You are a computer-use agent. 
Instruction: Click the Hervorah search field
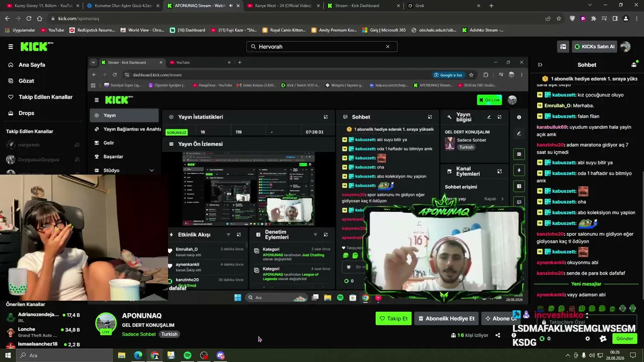[x=321, y=47]
